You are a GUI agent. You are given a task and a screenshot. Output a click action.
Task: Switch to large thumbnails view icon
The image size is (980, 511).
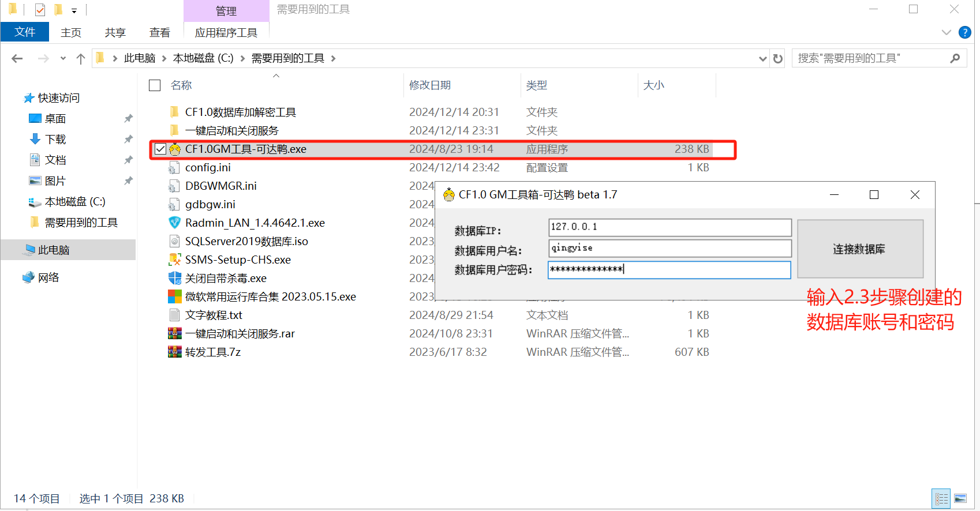[960, 498]
